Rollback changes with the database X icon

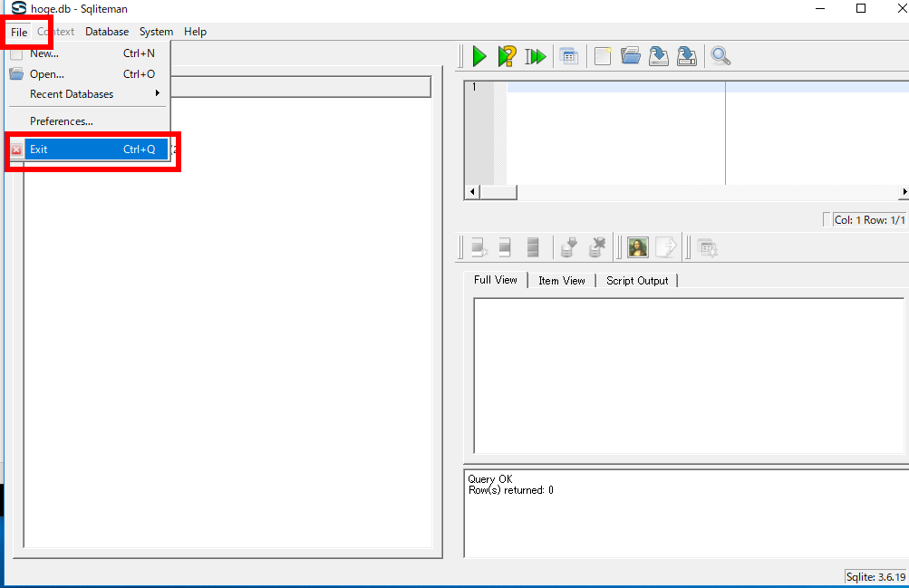click(597, 247)
